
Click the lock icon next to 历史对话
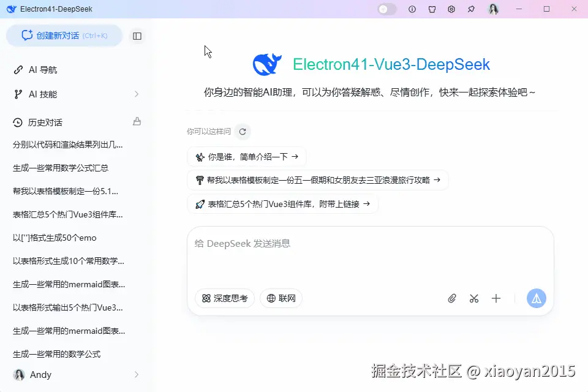coord(136,122)
